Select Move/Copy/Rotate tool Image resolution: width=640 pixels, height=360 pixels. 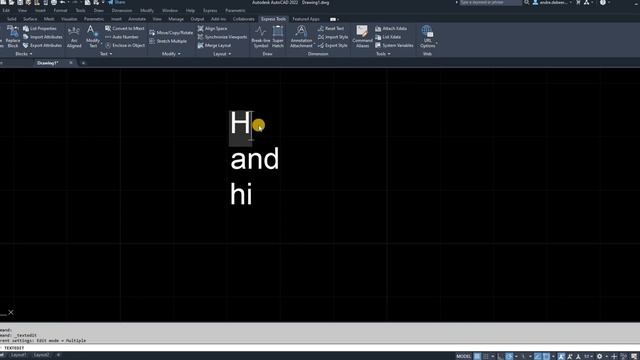pyautogui.click(x=171, y=33)
